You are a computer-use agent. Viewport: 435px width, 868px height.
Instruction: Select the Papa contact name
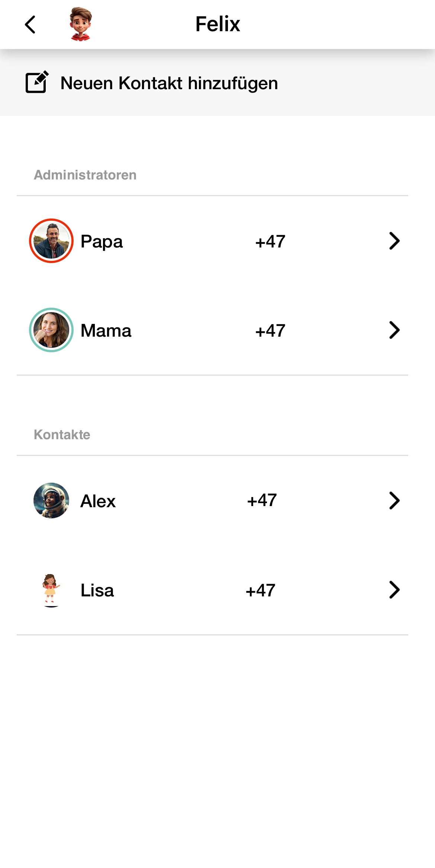[x=101, y=242]
